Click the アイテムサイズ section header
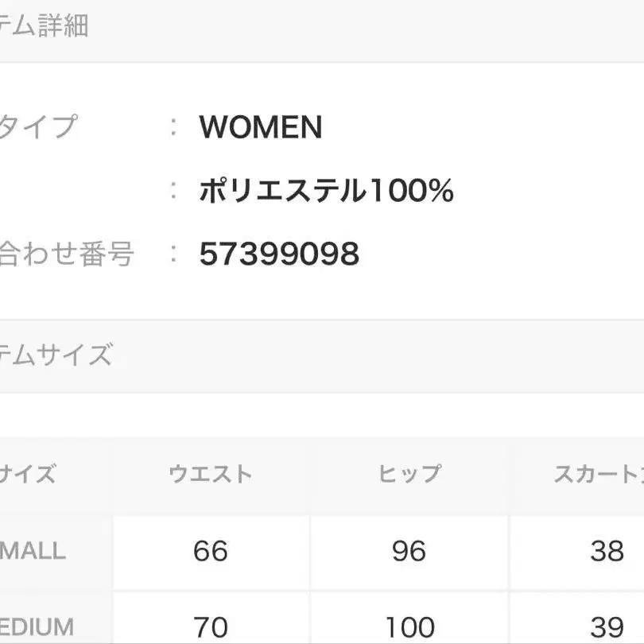 (x=56, y=355)
